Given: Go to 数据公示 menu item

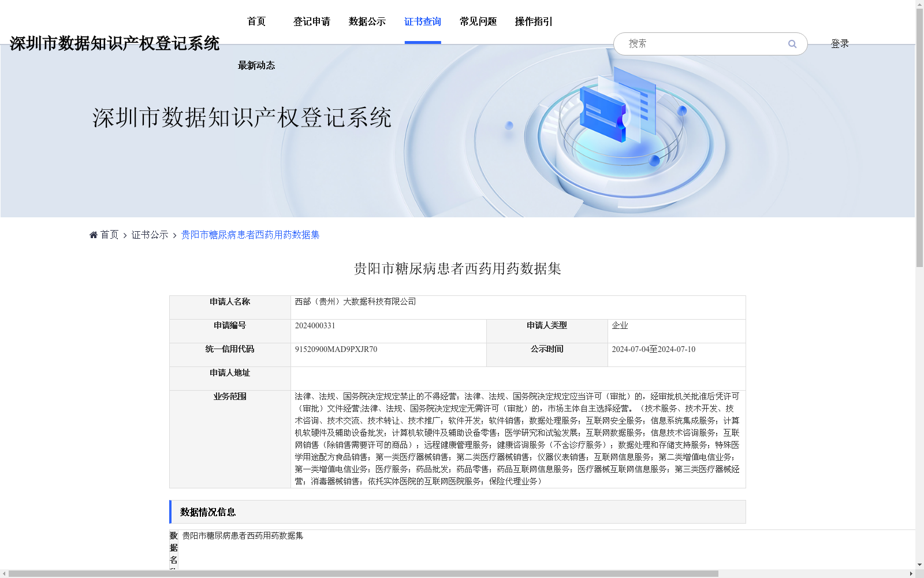Looking at the screenshot, I should coord(367,21).
